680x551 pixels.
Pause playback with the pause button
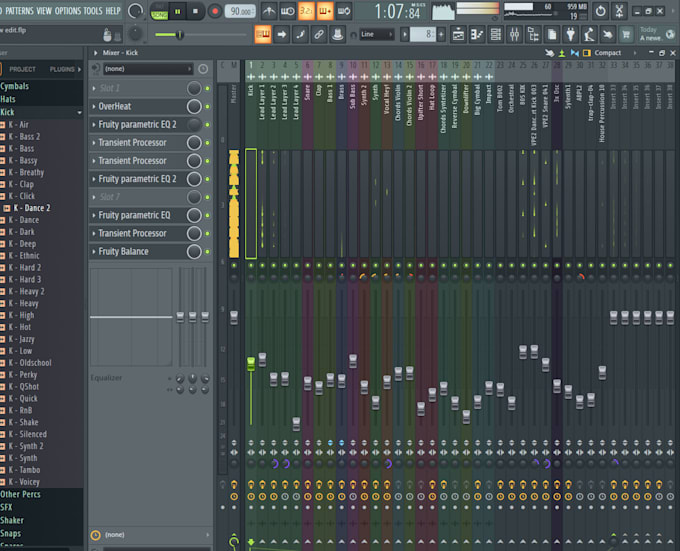point(177,12)
